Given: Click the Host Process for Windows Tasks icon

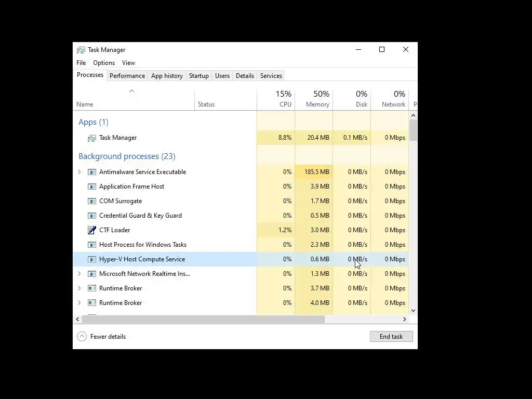Looking at the screenshot, I should [x=91, y=245].
